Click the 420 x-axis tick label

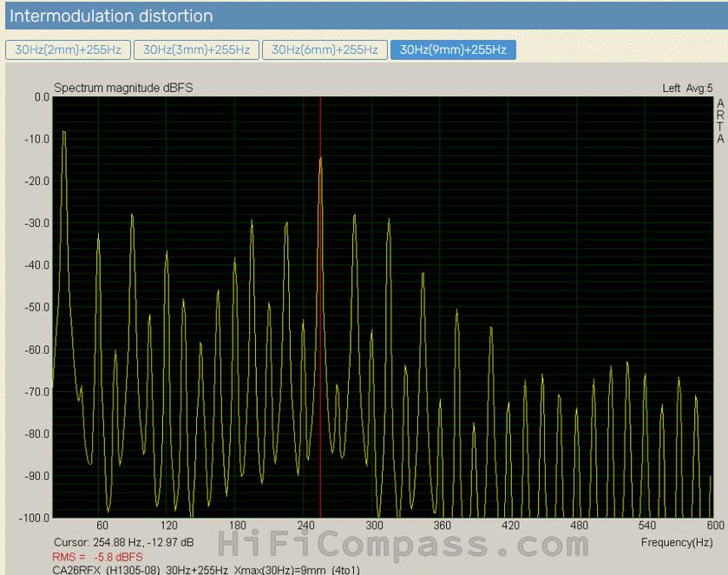(x=511, y=526)
